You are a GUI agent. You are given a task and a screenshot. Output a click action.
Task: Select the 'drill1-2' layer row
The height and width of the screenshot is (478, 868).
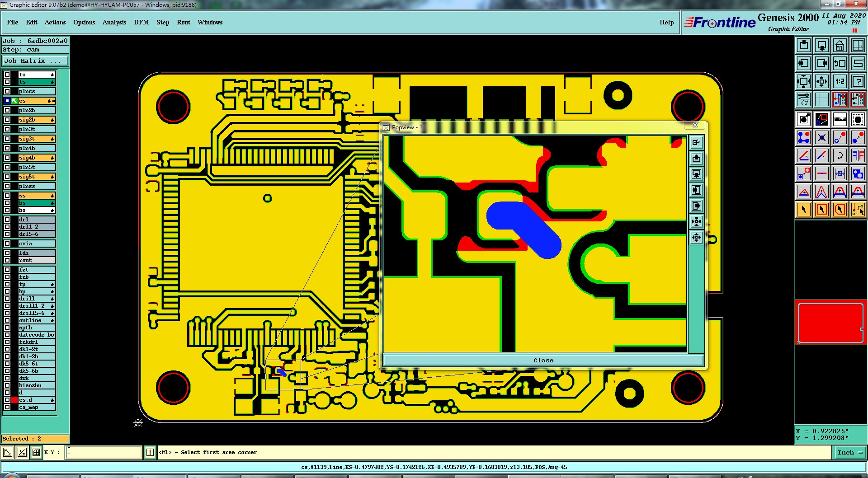click(37, 306)
